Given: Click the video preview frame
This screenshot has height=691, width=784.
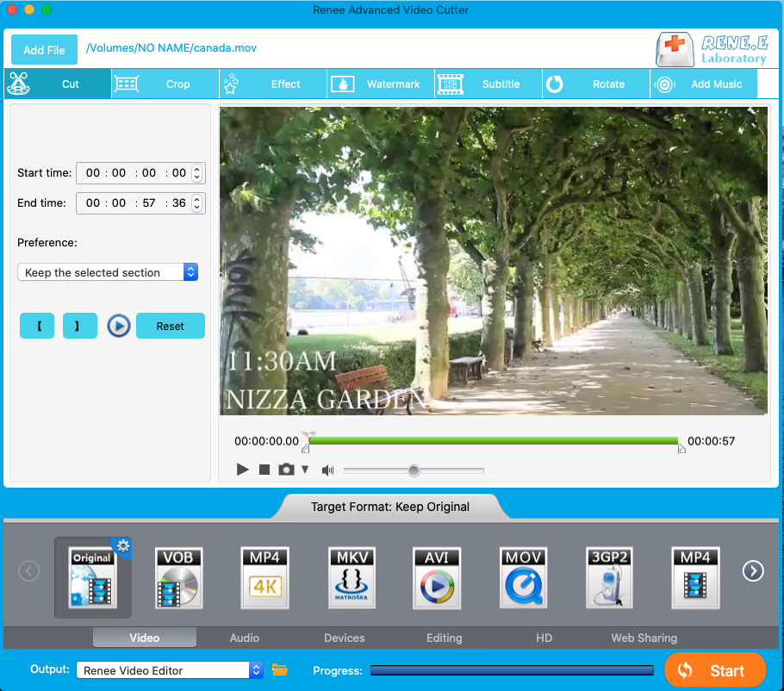Looking at the screenshot, I should (494, 260).
